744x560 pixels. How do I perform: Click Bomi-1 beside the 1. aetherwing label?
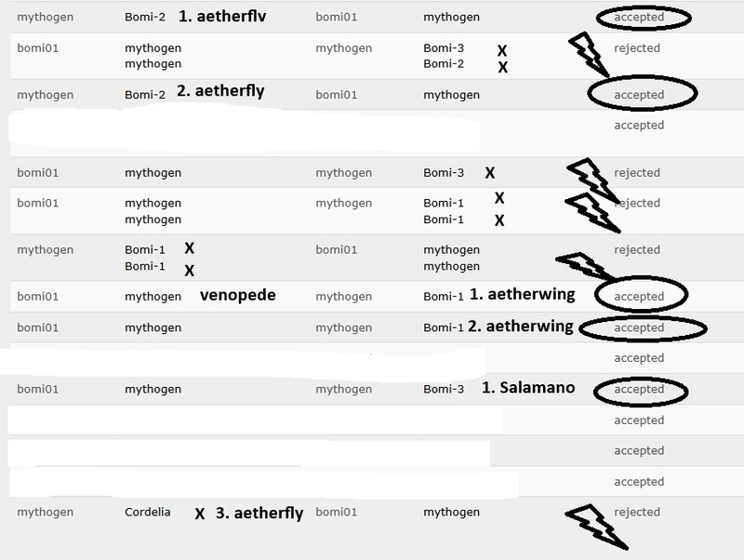tap(444, 297)
